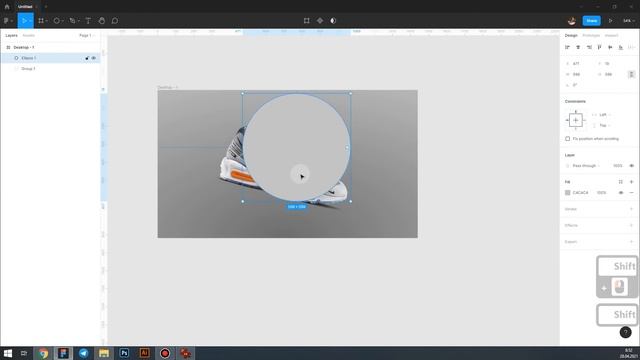Image resolution: width=640 pixels, height=360 pixels.
Task: Switch to the Inspect tab
Action: pyautogui.click(x=611, y=36)
